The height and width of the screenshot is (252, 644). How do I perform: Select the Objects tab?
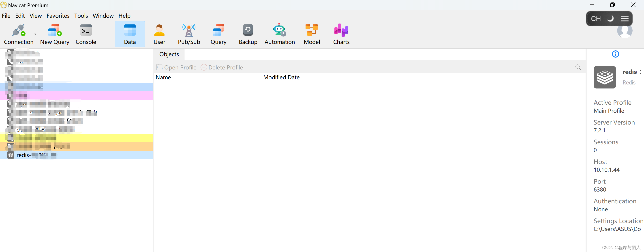pos(169,54)
